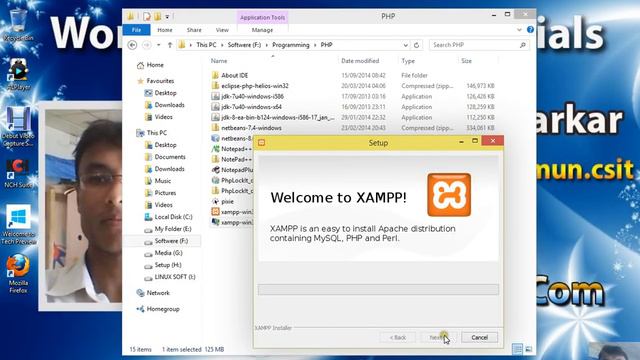This screenshot has height=360, width=640.
Task: Sort by Type column header
Action: 408,61
